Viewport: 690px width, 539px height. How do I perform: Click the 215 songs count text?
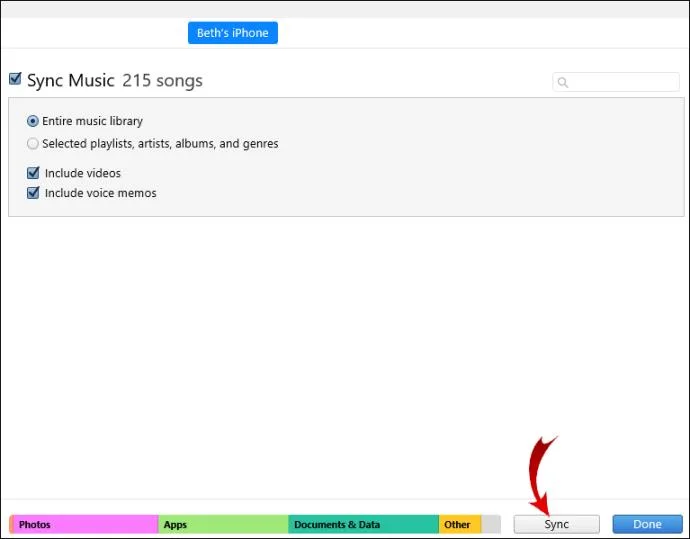point(162,81)
